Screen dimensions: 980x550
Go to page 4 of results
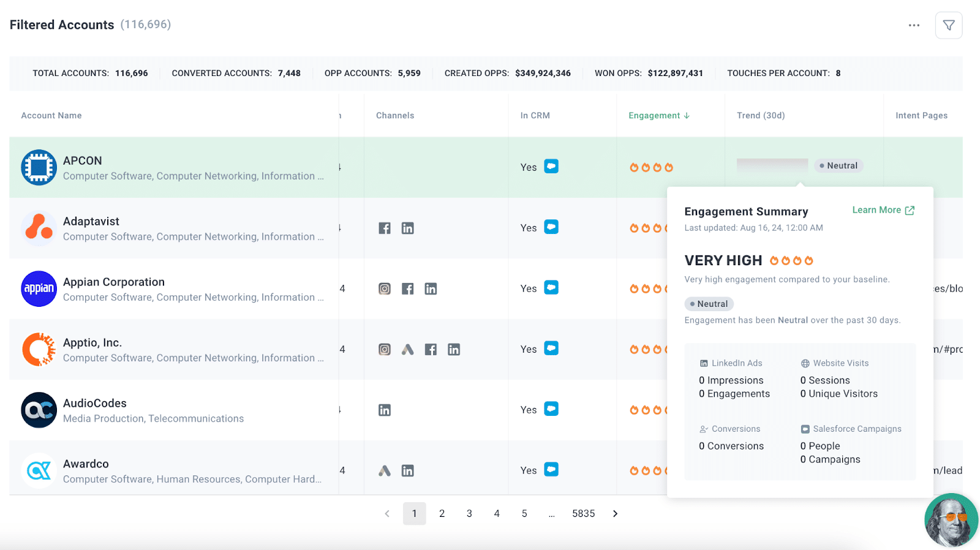point(497,514)
